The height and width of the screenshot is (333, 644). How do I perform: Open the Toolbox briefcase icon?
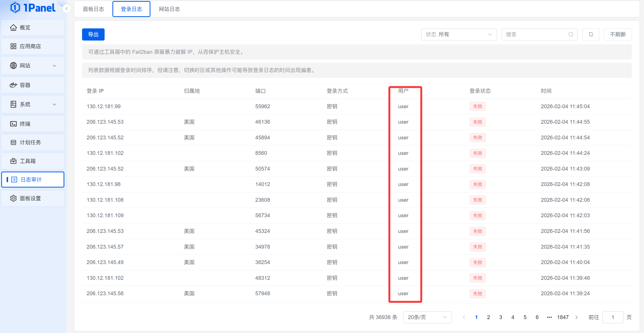click(x=13, y=161)
